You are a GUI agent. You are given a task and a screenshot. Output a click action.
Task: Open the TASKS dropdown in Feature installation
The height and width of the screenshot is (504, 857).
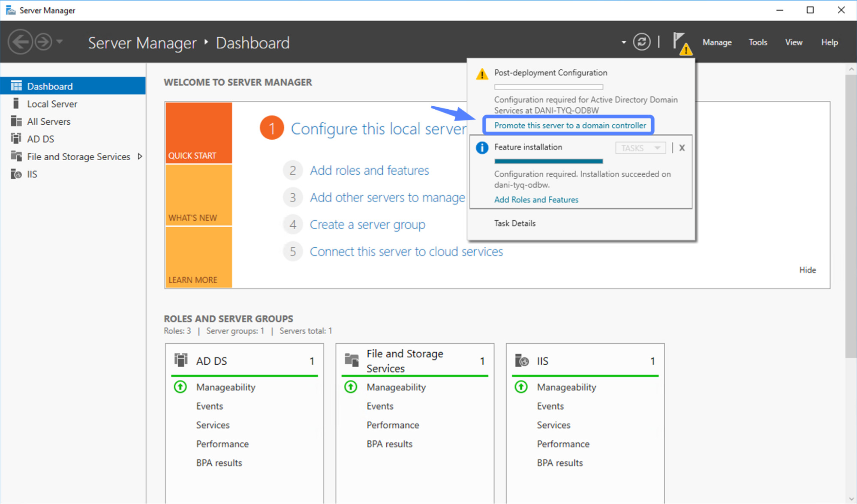640,147
